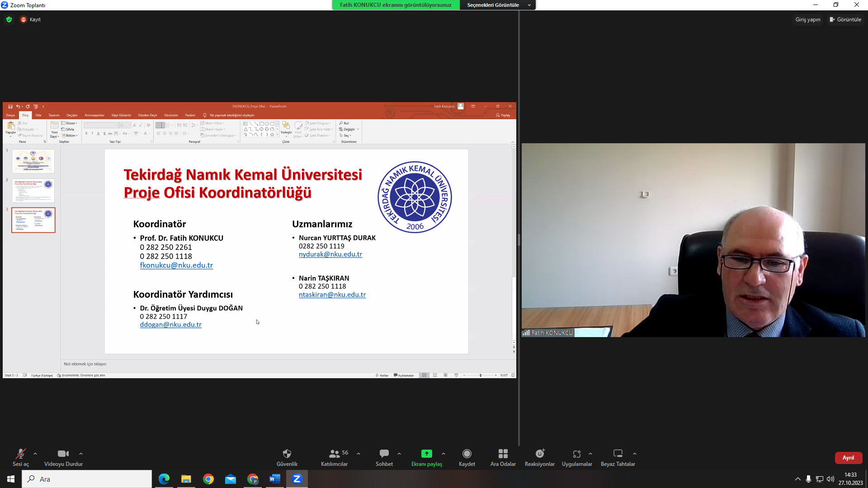Click the Kaydet record icon
The height and width of the screenshot is (488, 868).
467,454
